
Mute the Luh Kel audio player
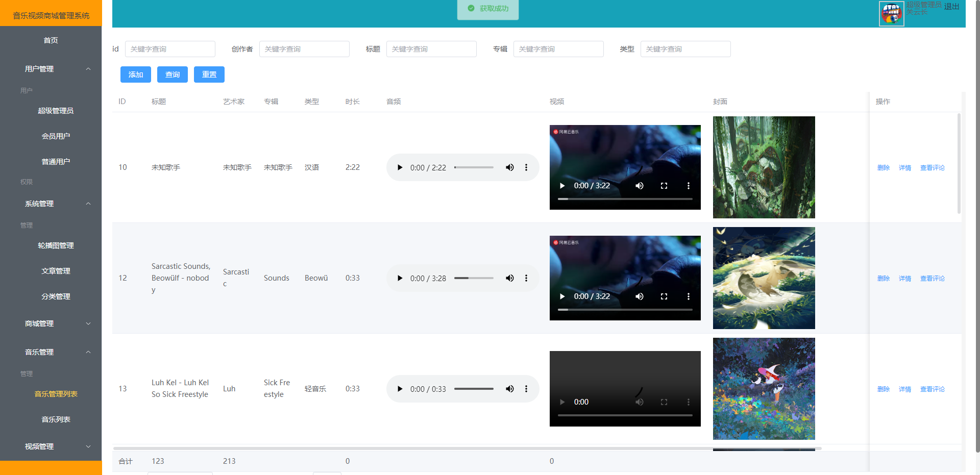click(509, 389)
